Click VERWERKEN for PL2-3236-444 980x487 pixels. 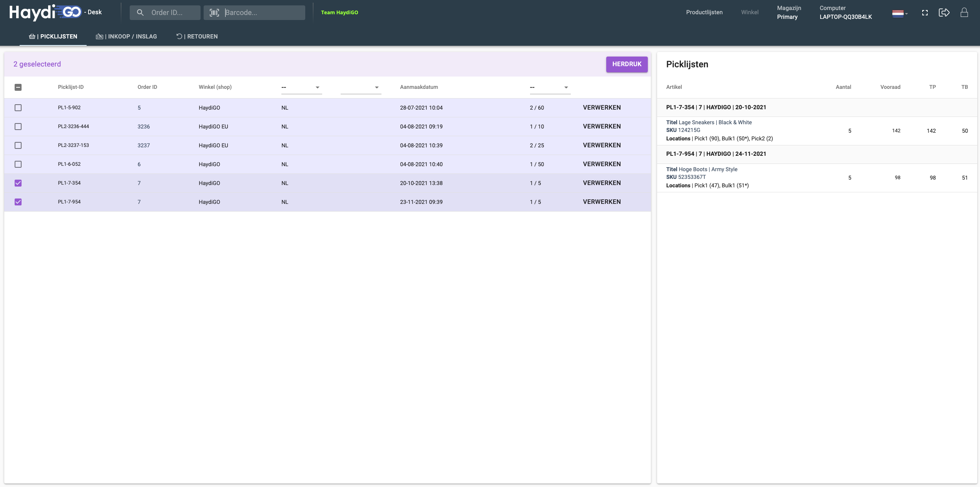(602, 127)
